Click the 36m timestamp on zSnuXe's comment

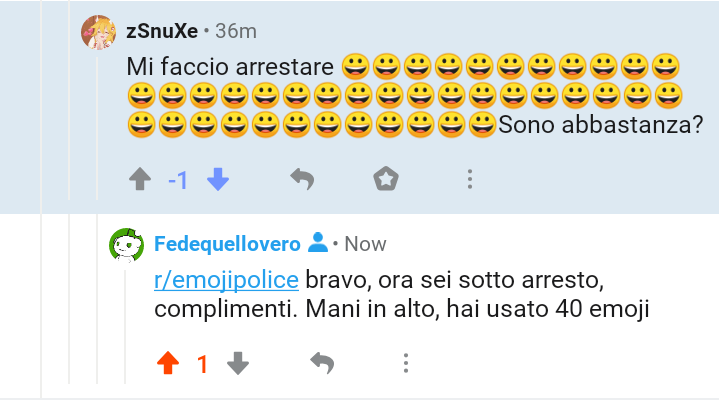coord(236,31)
